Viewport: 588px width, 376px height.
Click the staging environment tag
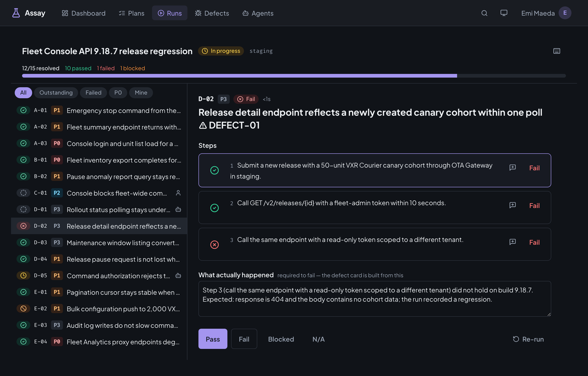pyautogui.click(x=261, y=51)
